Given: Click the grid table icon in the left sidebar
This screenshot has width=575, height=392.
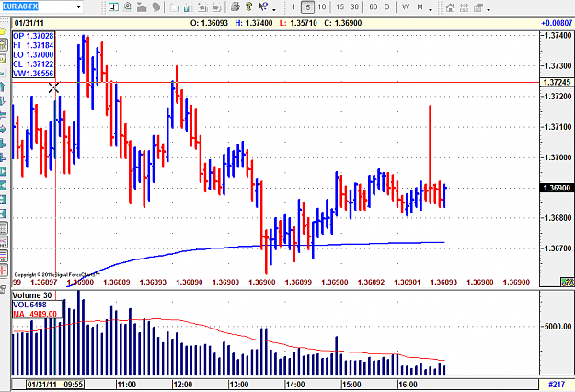Looking at the screenshot, I should (x=3, y=227).
